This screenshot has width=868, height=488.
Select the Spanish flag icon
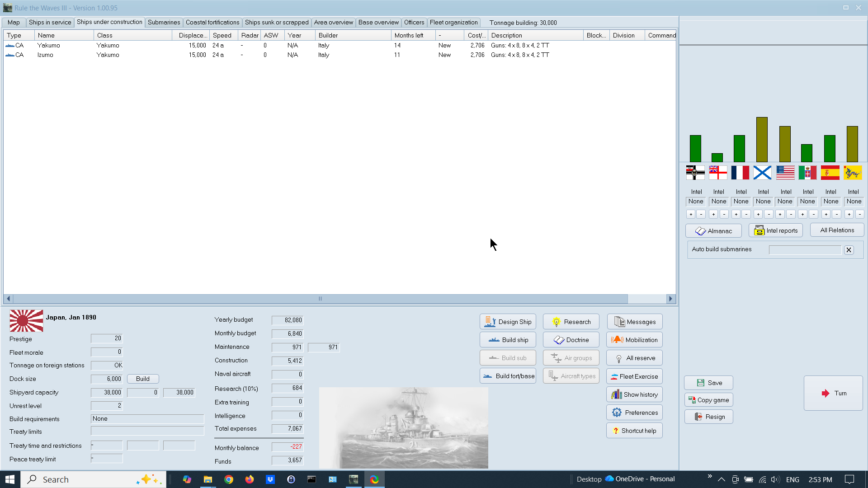[830, 173]
